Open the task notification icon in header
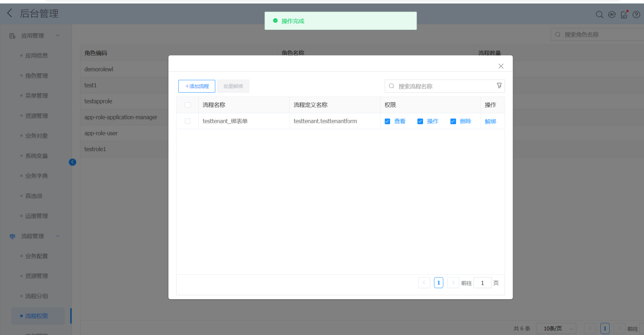Screen dimensions: 644x335 tap(624, 15)
